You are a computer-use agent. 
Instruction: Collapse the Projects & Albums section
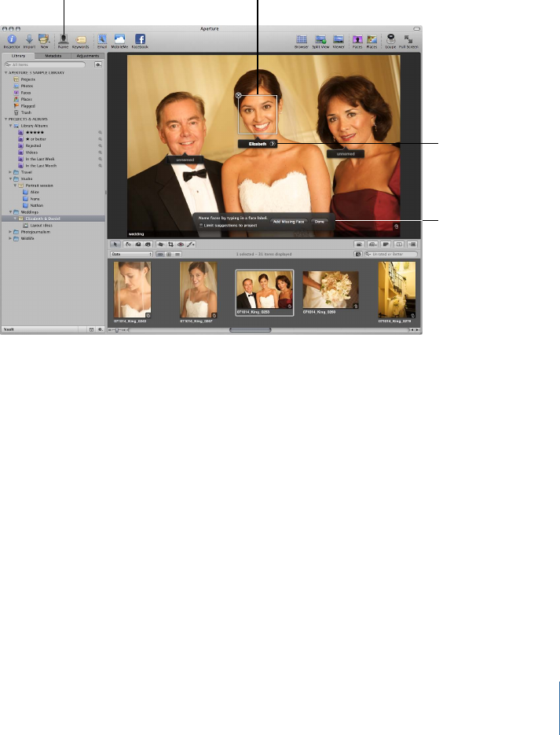[x=6, y=119]
